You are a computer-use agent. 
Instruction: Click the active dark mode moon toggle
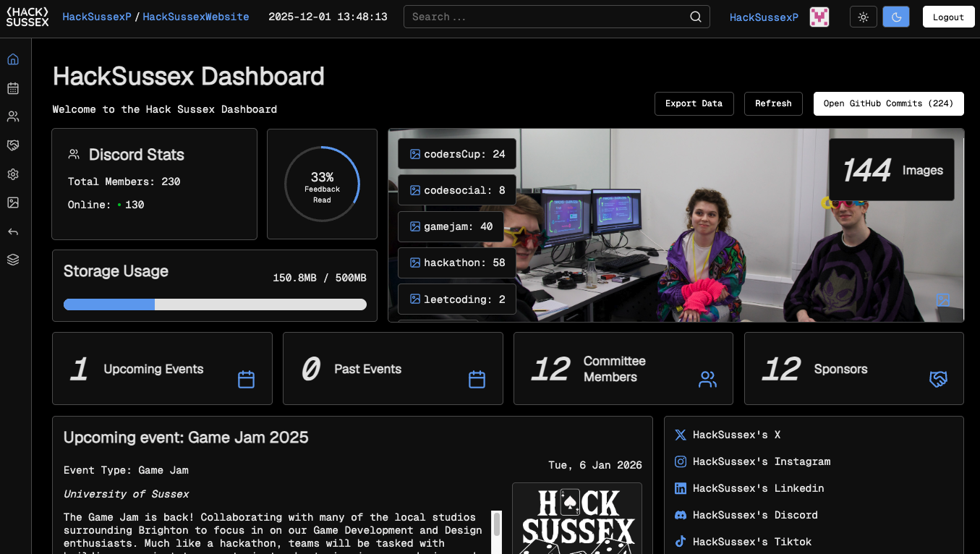[x=896, y=17]
